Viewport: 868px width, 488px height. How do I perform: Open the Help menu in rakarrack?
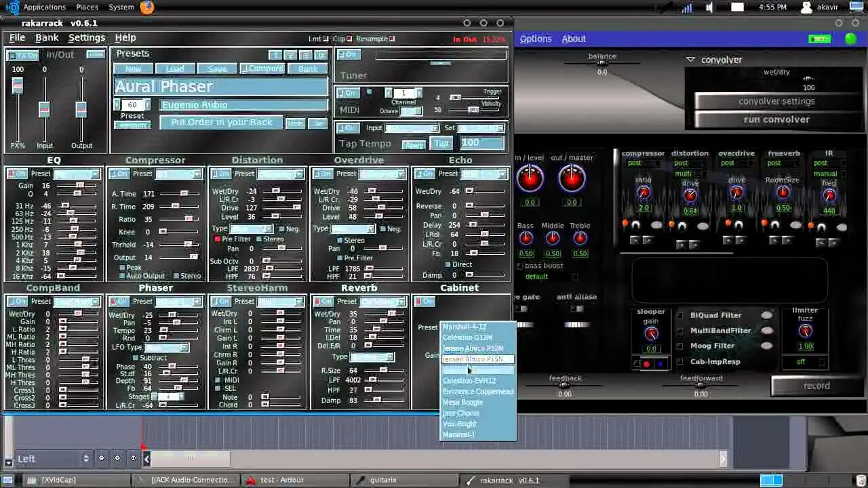pyautogui.click(x=125, y=38)
